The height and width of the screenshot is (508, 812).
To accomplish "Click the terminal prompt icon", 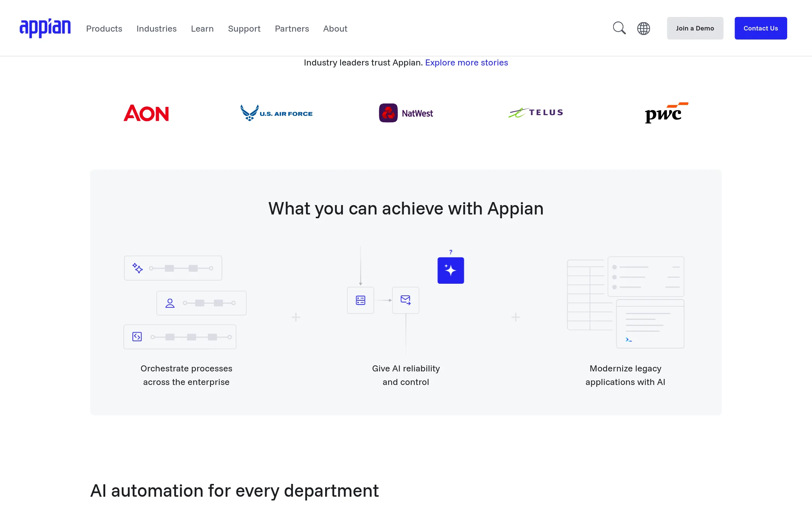I will (629, 339).
